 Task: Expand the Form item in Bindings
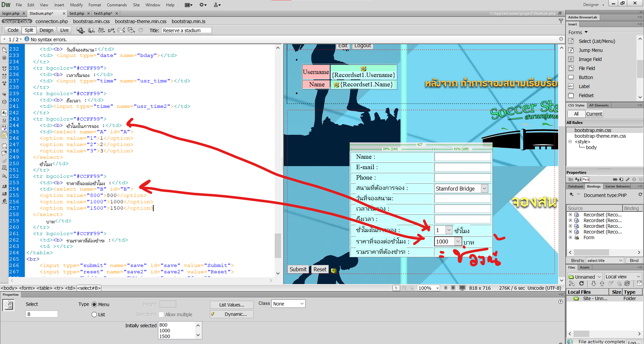570,237
